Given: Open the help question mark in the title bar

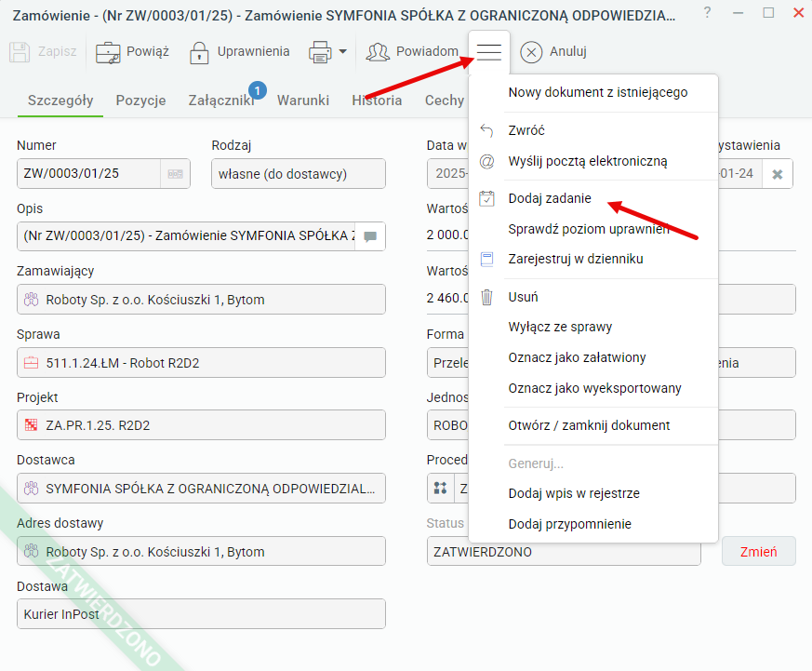Looking at the screenshot, I should pyautogui.click(x=708, y=12).
